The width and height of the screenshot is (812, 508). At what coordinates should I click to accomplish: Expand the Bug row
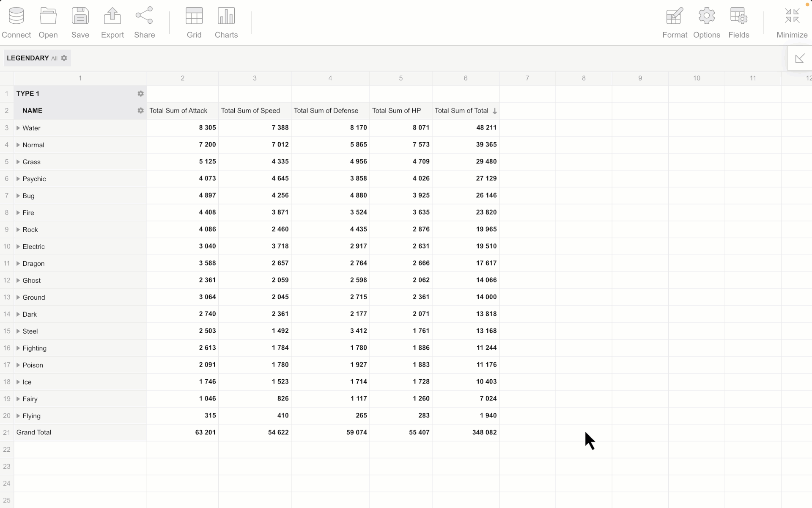coord(18,196)
